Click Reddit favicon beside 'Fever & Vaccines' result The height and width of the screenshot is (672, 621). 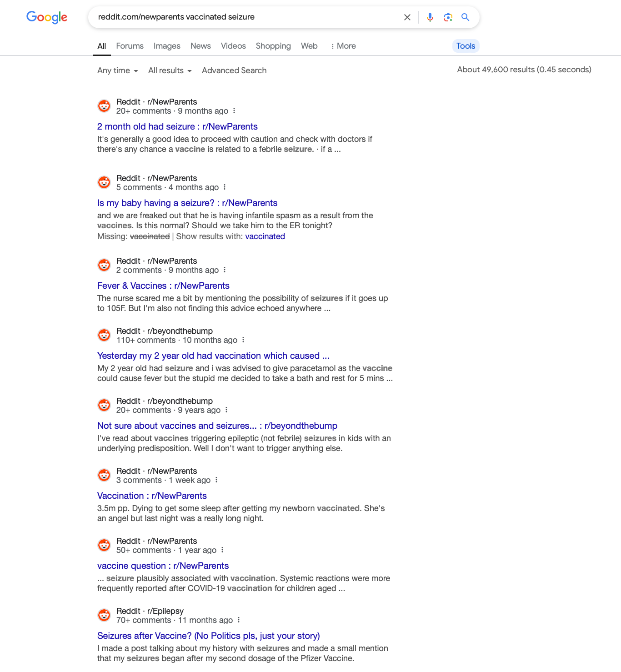tap(104, 265)
